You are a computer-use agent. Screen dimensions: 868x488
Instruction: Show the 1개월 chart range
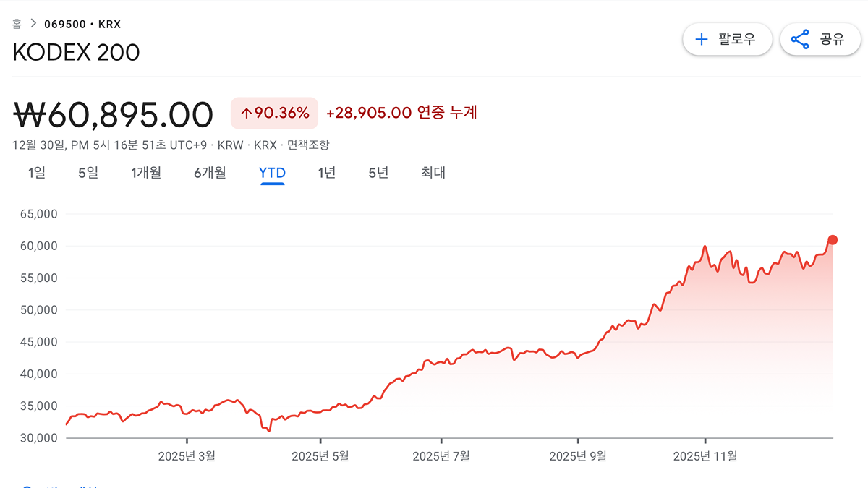146,173
